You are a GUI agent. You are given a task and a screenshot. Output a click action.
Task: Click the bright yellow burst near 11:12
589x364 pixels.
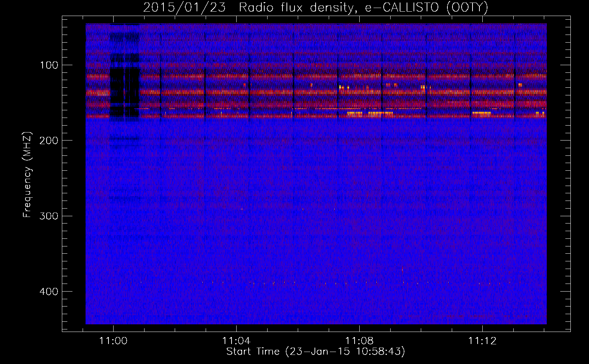tap(481, 114)
